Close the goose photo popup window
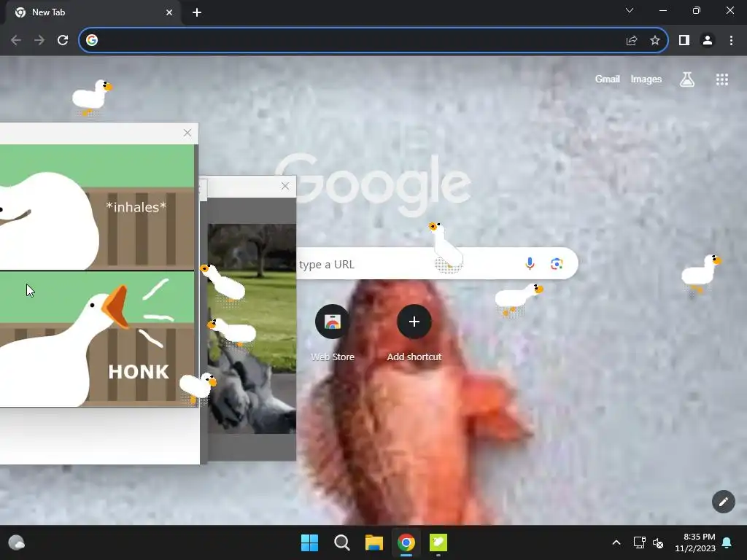Screen dimensions: 747x560 [285, 186]
